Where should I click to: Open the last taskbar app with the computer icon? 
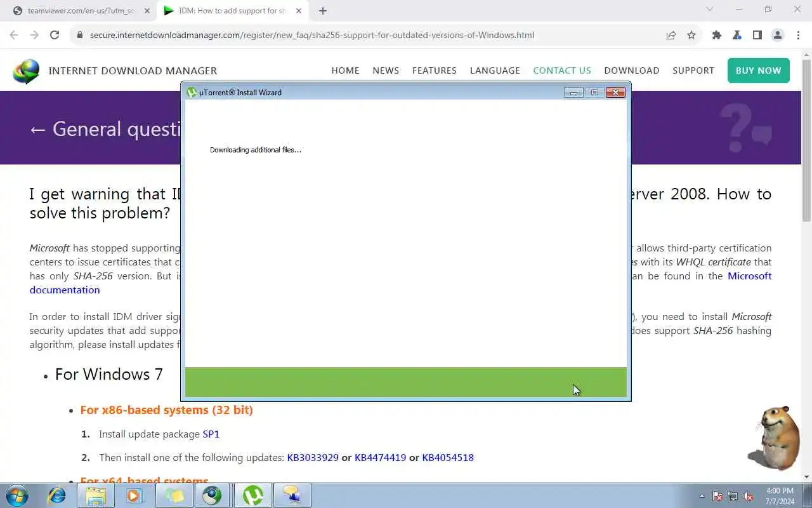tap(292, 495)
